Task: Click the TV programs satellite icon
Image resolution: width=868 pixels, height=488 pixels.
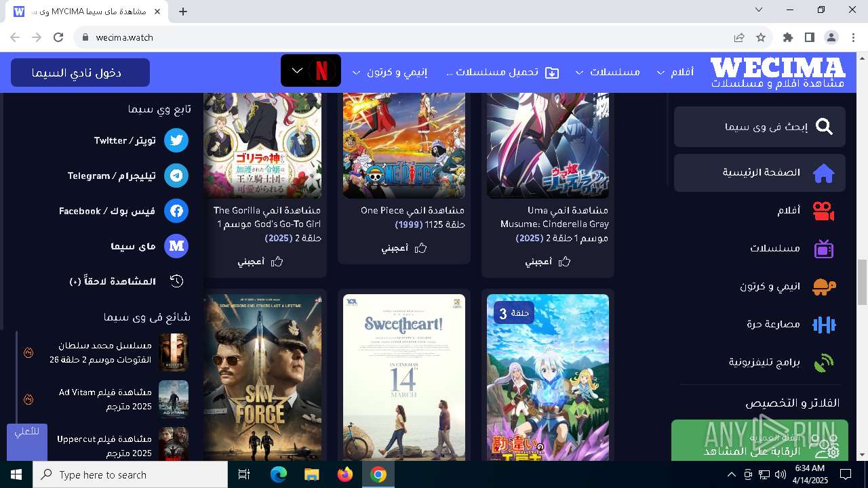Action: [823, 363]
